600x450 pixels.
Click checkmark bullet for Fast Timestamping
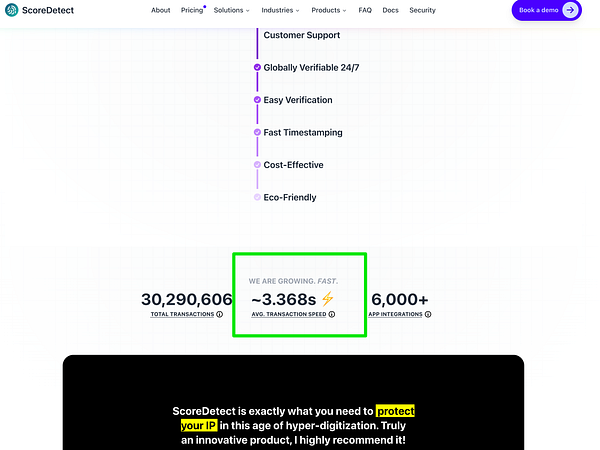click(x=257, y=132)
